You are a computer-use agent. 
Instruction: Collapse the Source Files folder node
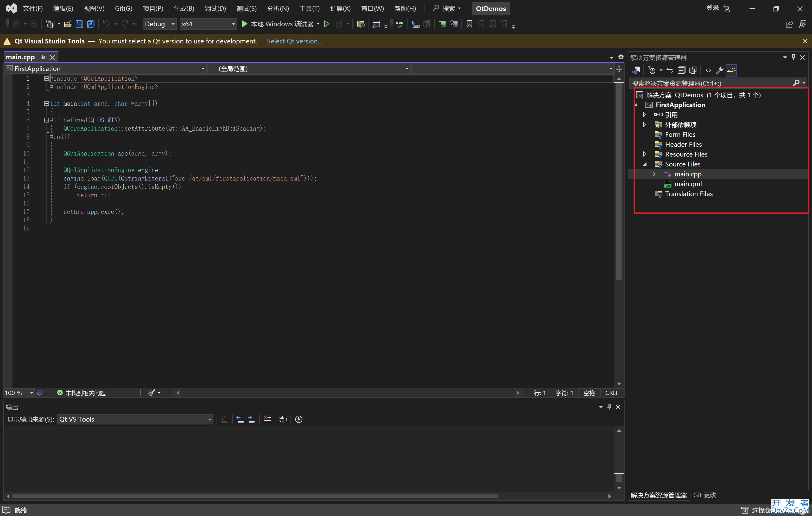coord(644,164)
